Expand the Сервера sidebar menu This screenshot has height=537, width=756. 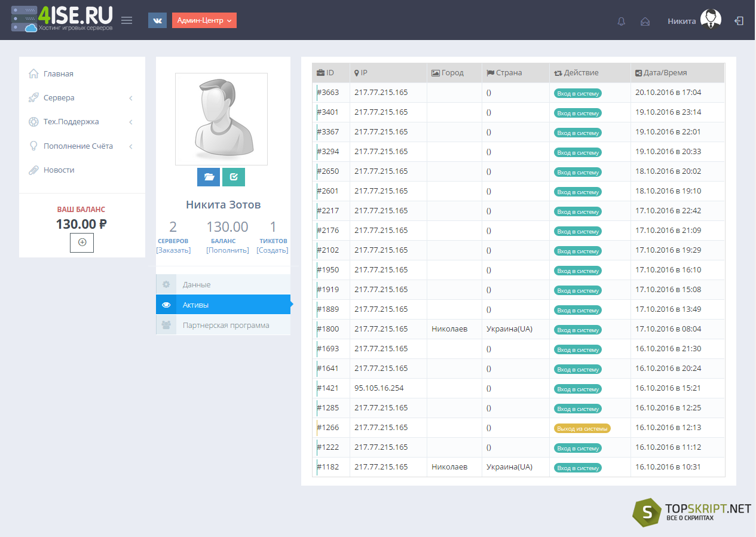pyautogui.click(x=82, y=98)
